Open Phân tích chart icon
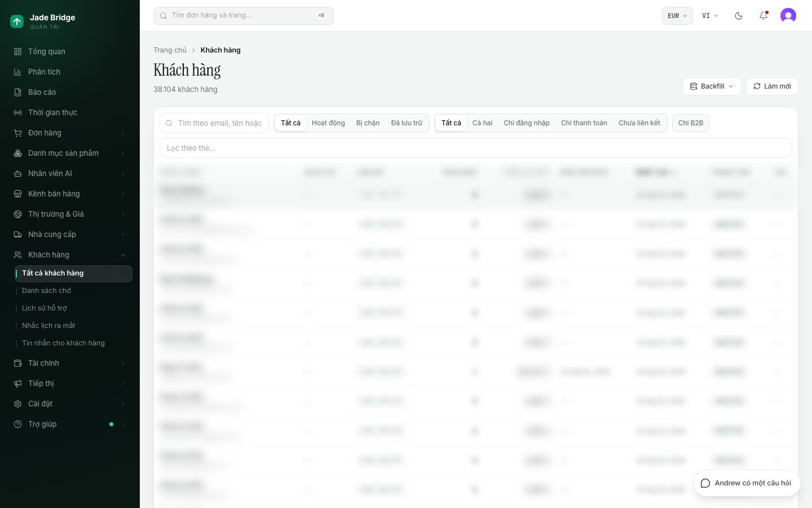 17,72
